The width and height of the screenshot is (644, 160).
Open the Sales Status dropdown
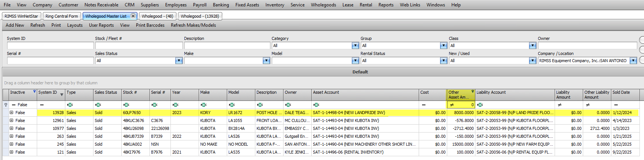tap(179, 61)
